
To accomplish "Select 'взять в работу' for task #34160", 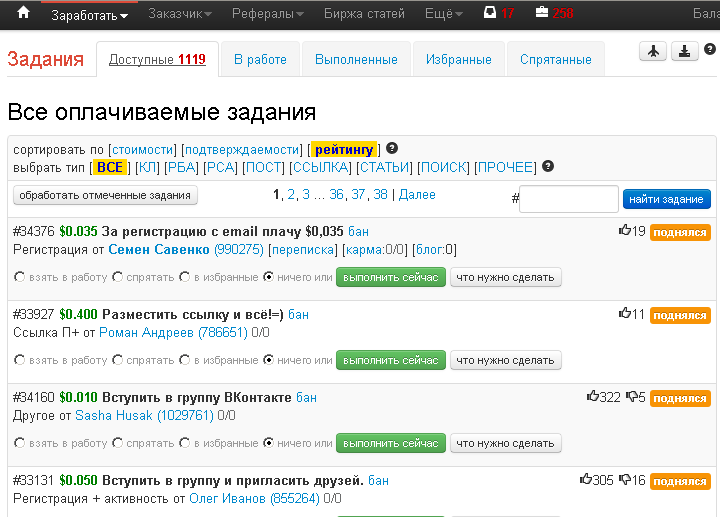I will 19,443.
